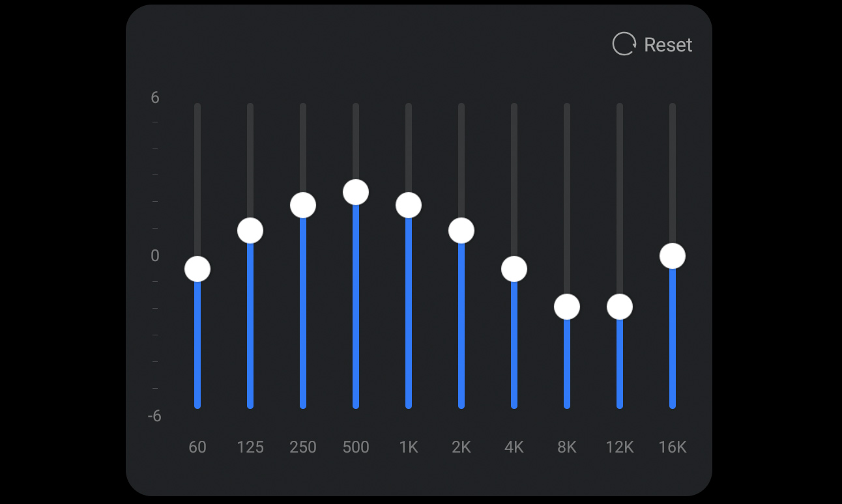The height and width of the screenshot is (504, 842).
Task: Select the 12K band slider knob
Action: coord(620,307)
